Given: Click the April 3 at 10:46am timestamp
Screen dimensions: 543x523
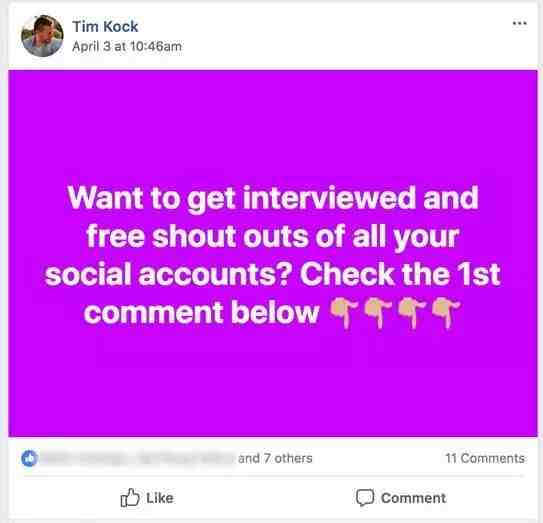Looking at the screenshot, I should click(x=127, y=46).
